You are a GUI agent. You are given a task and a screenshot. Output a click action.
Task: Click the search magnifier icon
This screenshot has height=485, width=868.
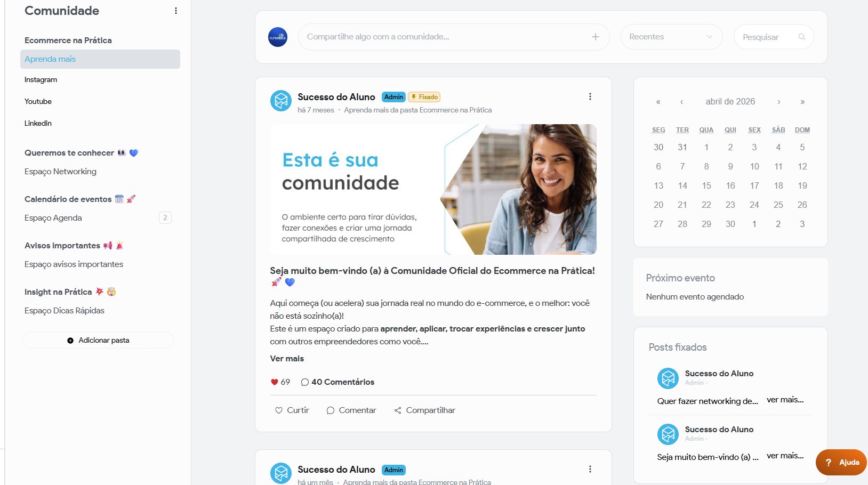pos(801,37)
